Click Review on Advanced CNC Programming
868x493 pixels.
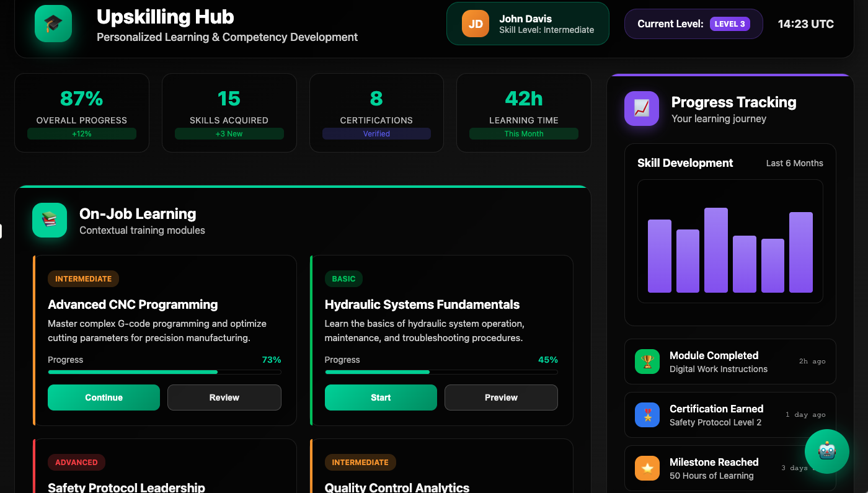click(224, 398)
